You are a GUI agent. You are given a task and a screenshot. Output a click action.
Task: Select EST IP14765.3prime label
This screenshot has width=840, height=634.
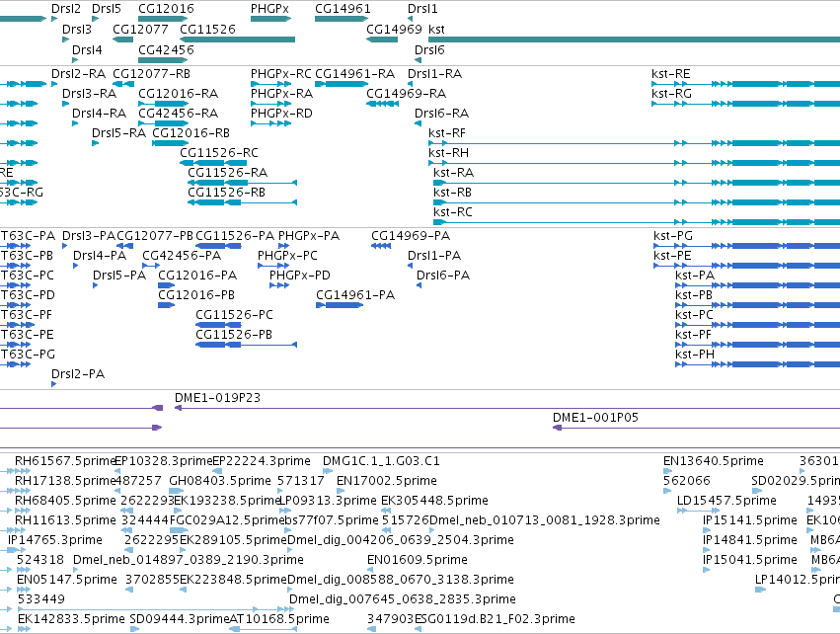pos(55,540)
